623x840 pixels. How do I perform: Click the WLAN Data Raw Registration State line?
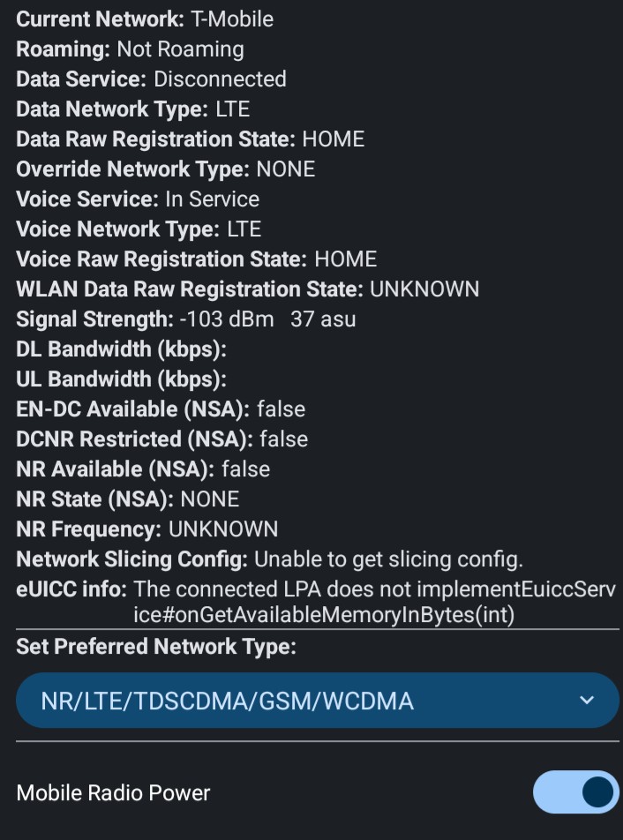(x=247, y=289)
